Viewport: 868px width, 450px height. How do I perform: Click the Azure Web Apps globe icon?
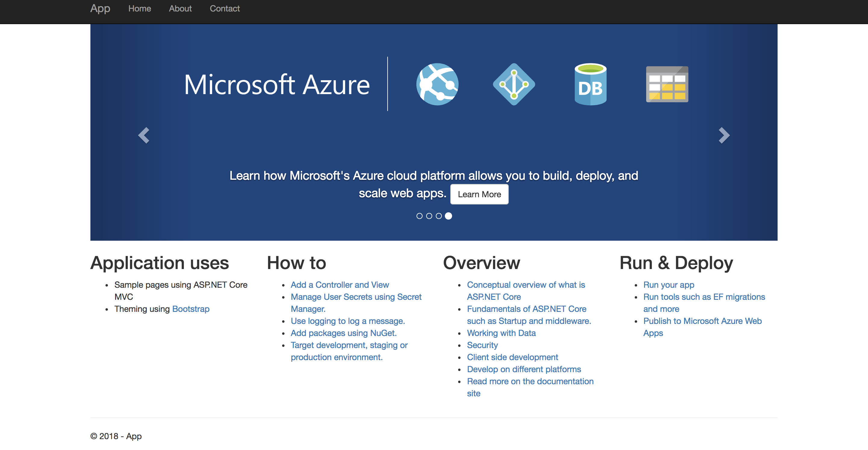(x=437, y=84)
